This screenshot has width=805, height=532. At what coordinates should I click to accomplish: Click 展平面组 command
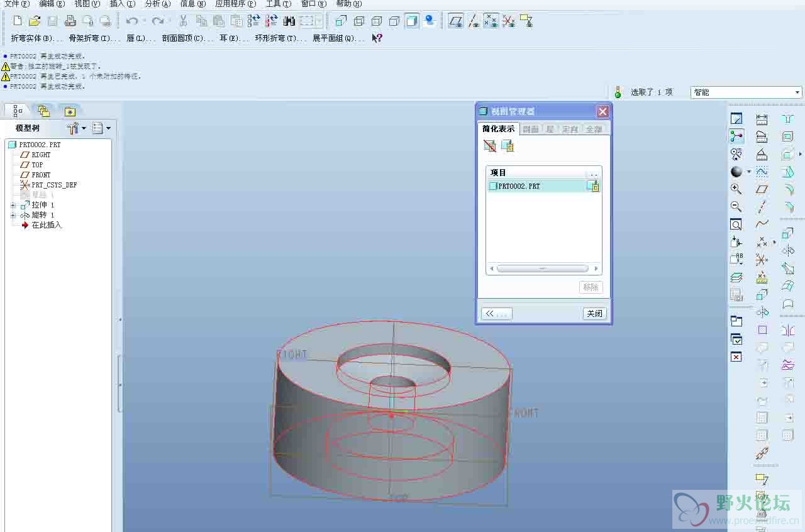[x=338, y=38]
